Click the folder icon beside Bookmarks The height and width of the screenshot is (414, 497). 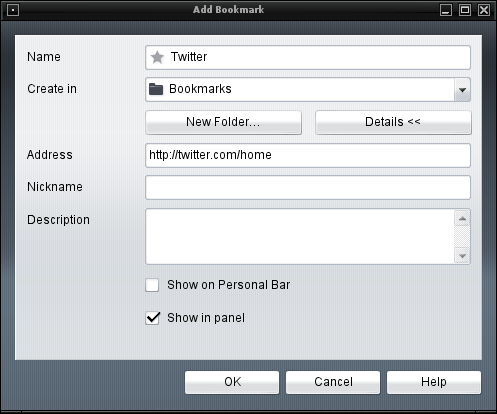pos(156,89)
